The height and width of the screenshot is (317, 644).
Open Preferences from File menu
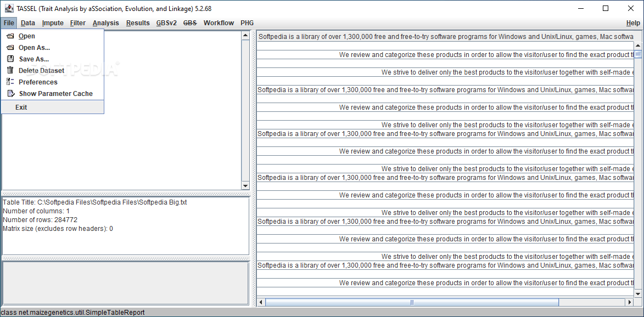[x=53, y=82]
